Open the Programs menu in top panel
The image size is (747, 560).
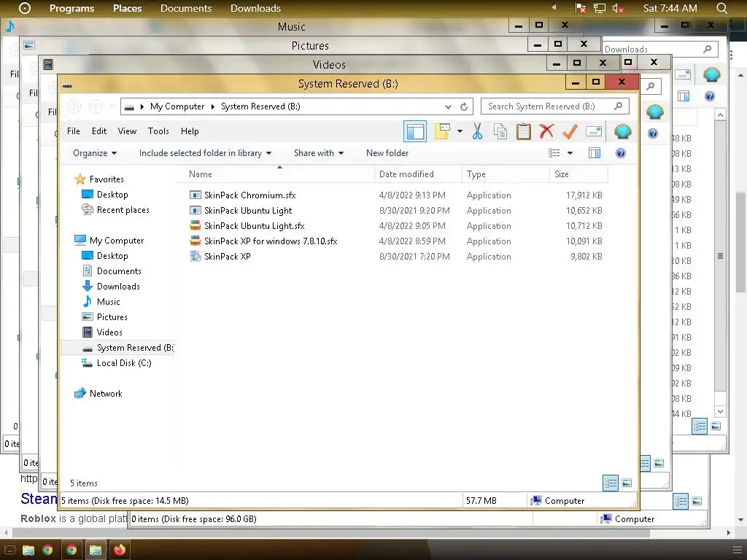[x=71, y=8]
